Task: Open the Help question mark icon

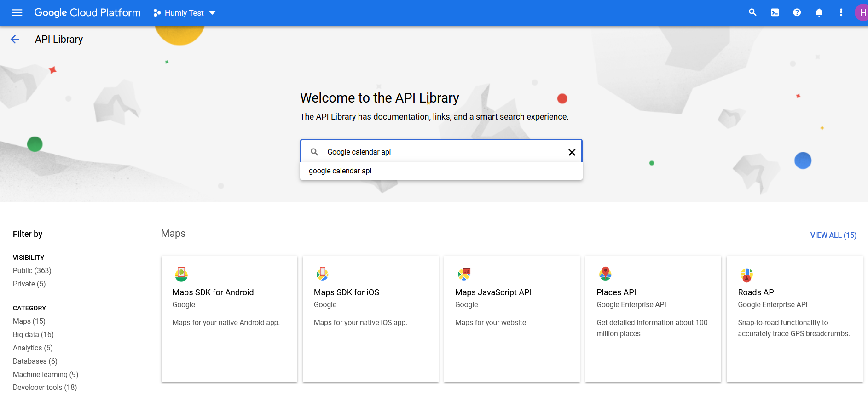Action: (797, 13)
